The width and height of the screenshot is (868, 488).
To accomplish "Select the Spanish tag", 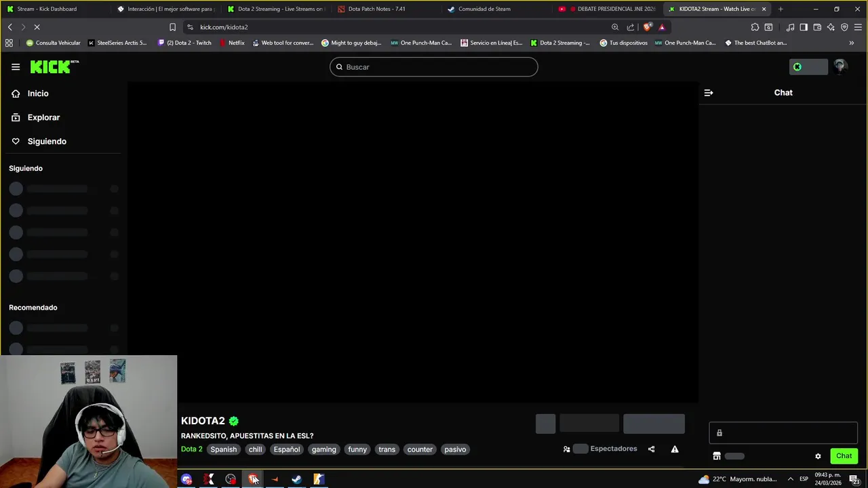I will click(x=223, y=449).
